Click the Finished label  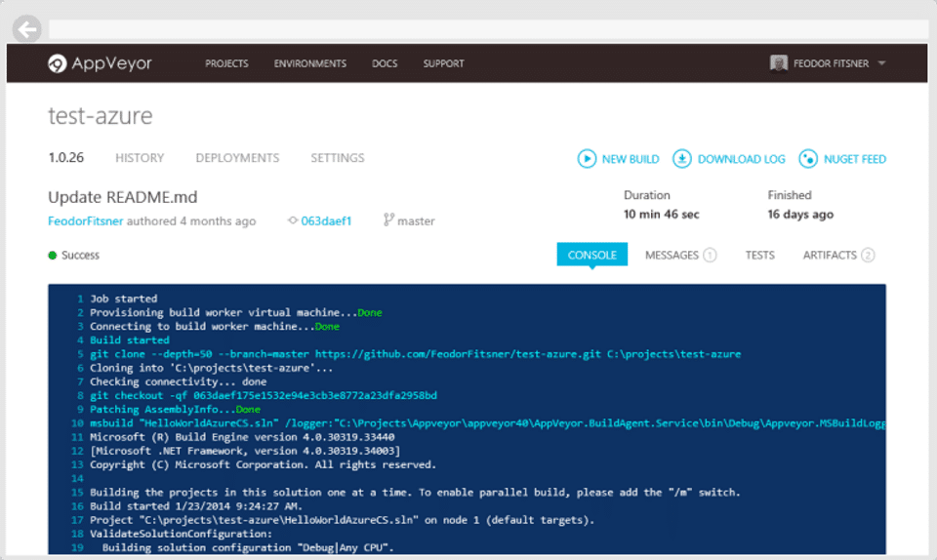[790, 195]
